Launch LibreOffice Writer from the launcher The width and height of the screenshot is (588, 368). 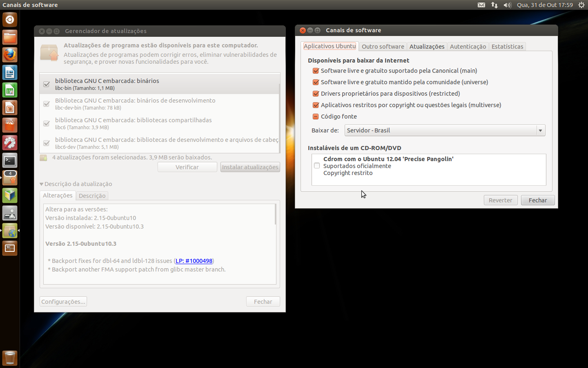10,73
